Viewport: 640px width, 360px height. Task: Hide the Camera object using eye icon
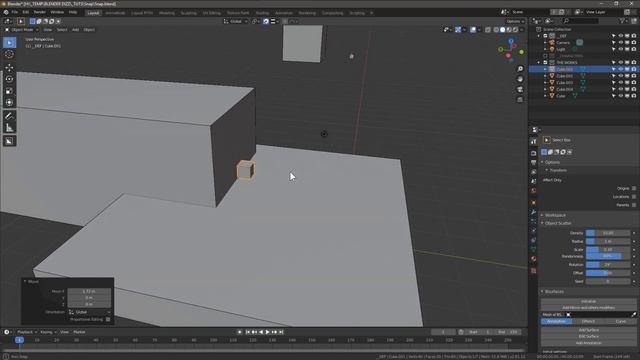point(620,42)
